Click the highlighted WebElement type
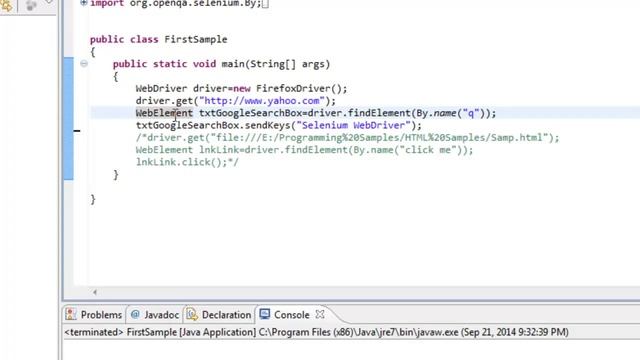The height and width of the screenshot is (360, 640). 164,113
